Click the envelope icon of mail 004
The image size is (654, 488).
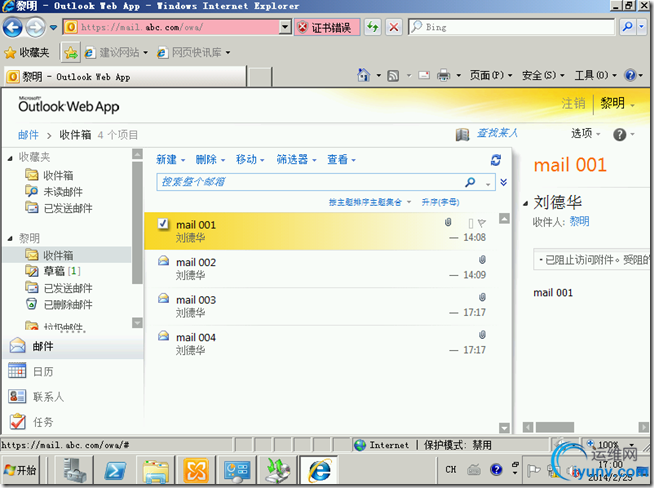[x=164, y=336]
